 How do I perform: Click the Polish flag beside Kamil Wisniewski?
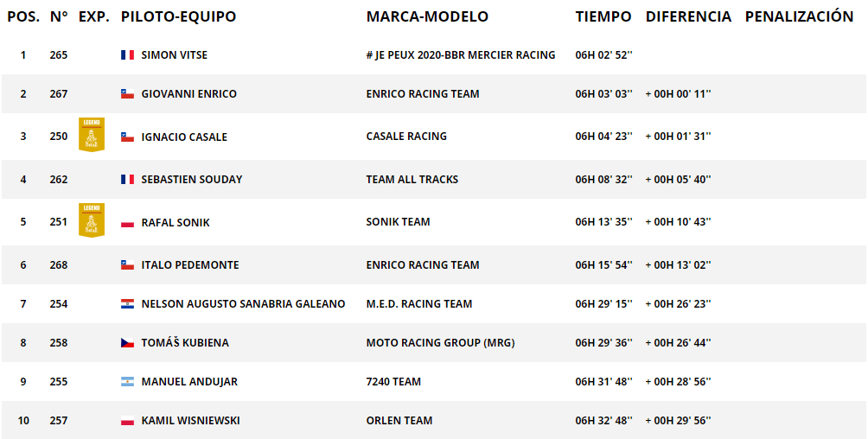[x=127, y=421]
